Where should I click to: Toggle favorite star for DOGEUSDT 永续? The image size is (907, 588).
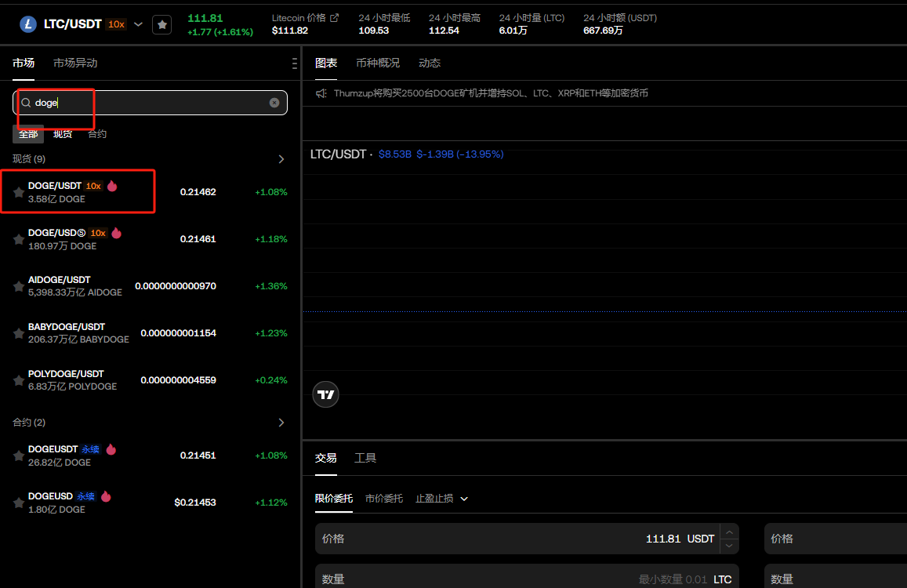[x=19, y=456]
